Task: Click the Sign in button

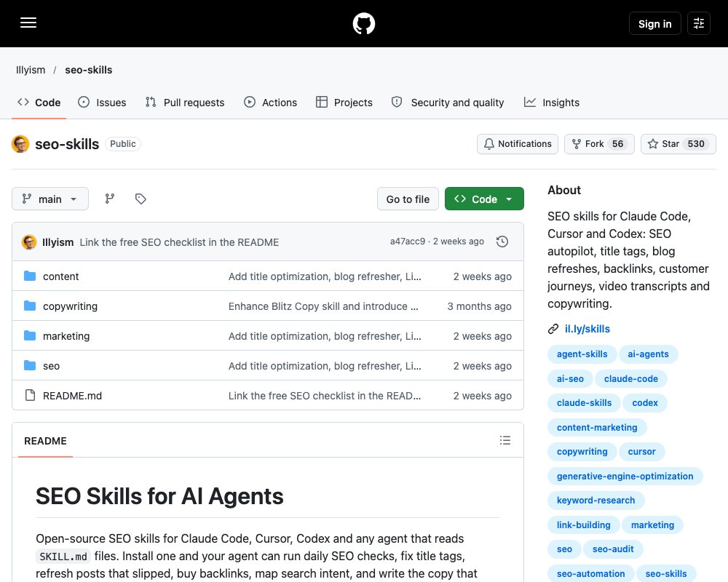Action: [654, 24]
